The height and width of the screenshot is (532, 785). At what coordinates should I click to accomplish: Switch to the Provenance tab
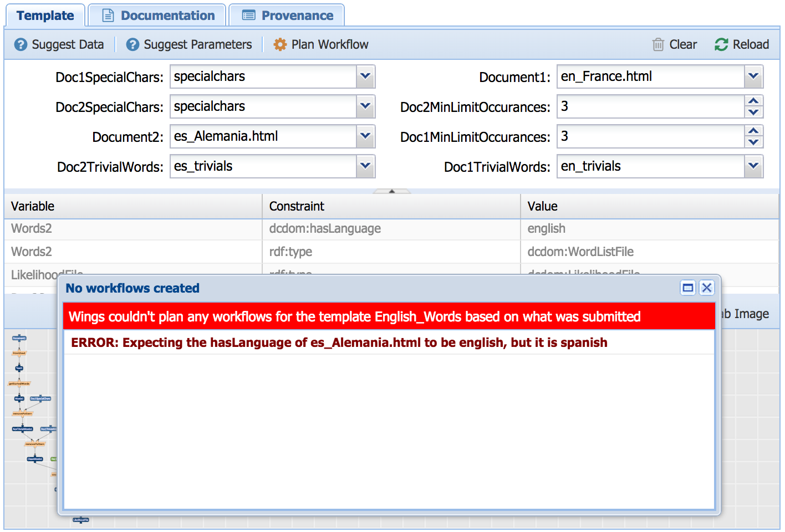[287, 16]
